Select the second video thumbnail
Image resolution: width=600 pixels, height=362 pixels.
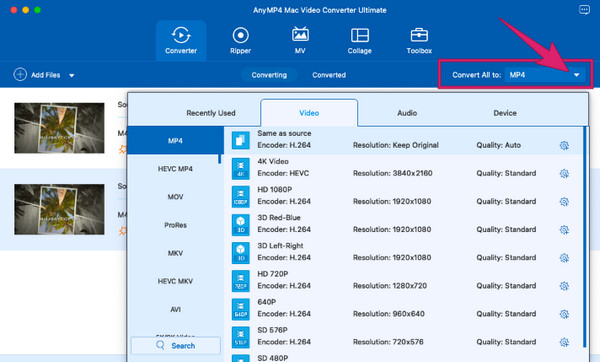(x=59, y=209)
